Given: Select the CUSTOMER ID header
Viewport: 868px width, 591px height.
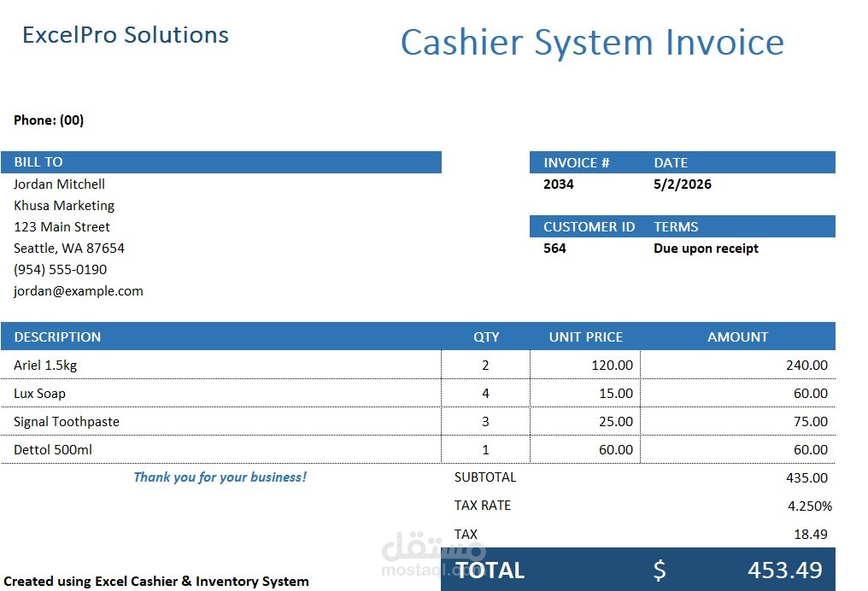Looking at the screenshot, I should [589, 227].
